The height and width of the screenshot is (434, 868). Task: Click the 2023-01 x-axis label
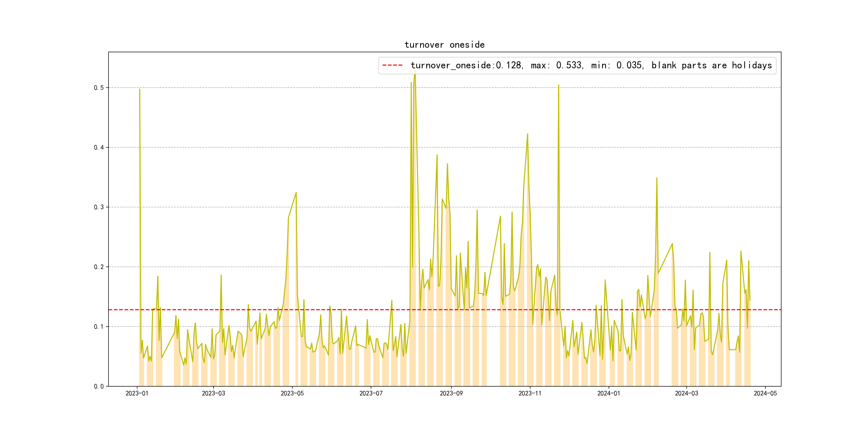[137, 393]
